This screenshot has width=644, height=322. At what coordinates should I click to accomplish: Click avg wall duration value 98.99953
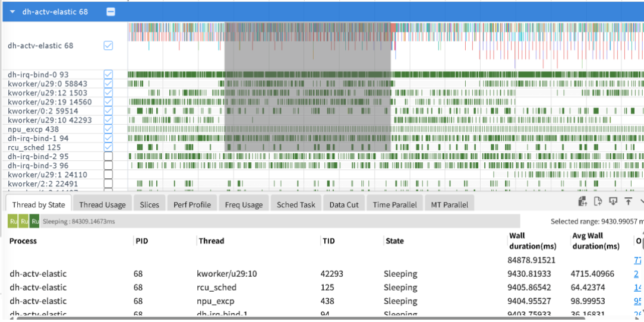tap(588, 301)
